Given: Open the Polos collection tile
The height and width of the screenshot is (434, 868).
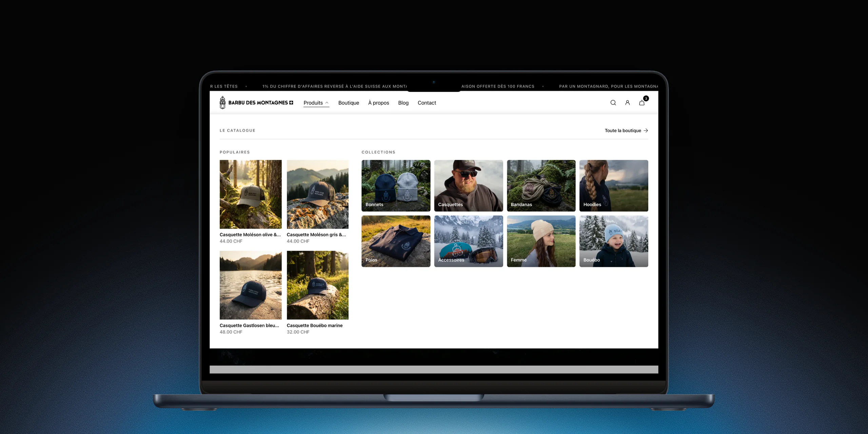Looking at the screenshot, I should click(x=396, y=241).
